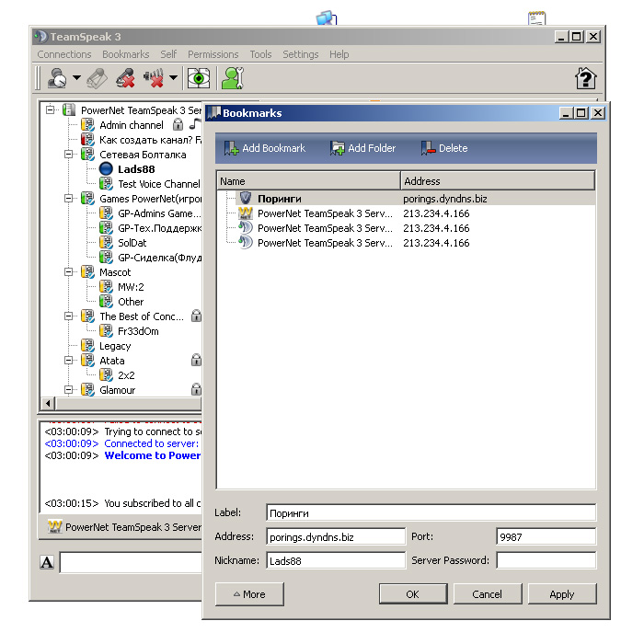Click the More expander button
The height and width of the screenshot is (644, 644).
(x=249, y=594)
